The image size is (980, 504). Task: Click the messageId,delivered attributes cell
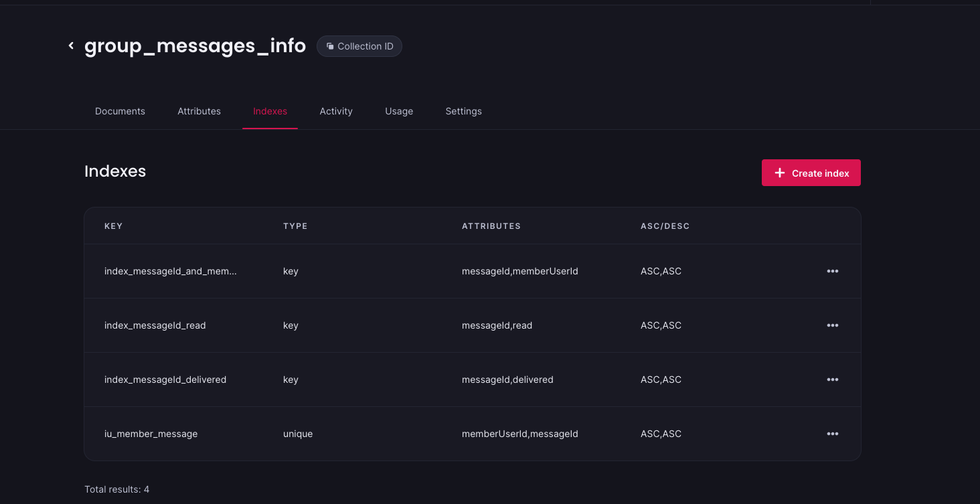click(x=507, y=380)
